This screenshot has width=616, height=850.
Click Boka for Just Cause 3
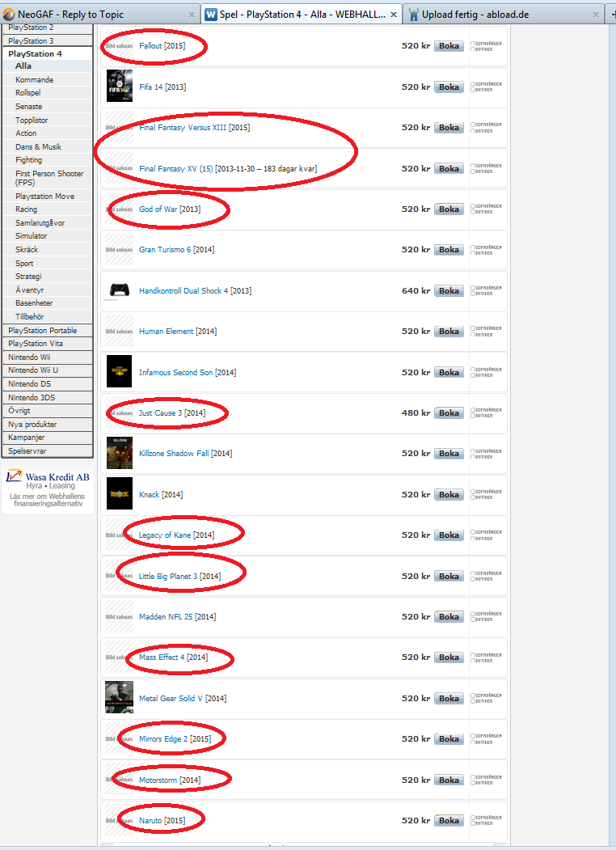point(449,413)
